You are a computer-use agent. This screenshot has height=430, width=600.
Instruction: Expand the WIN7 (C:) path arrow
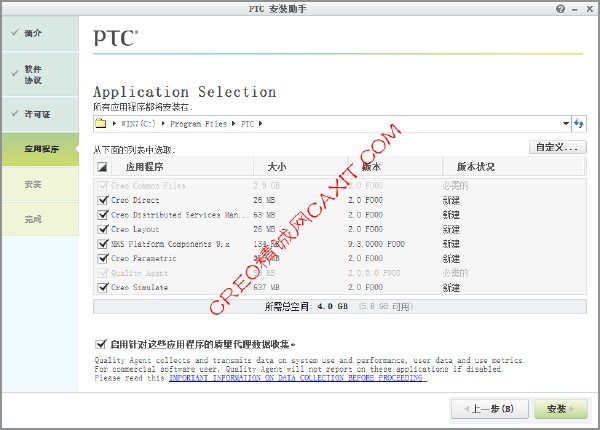[x=114, y=124]
